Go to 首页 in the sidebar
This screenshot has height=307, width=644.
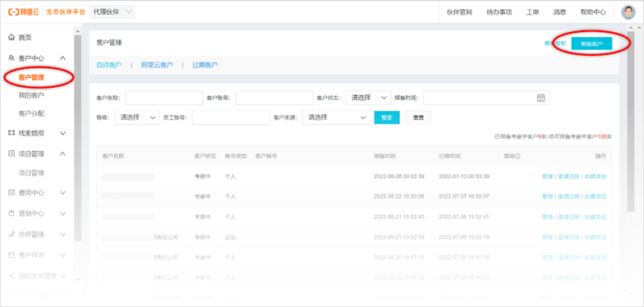point(25,38)
